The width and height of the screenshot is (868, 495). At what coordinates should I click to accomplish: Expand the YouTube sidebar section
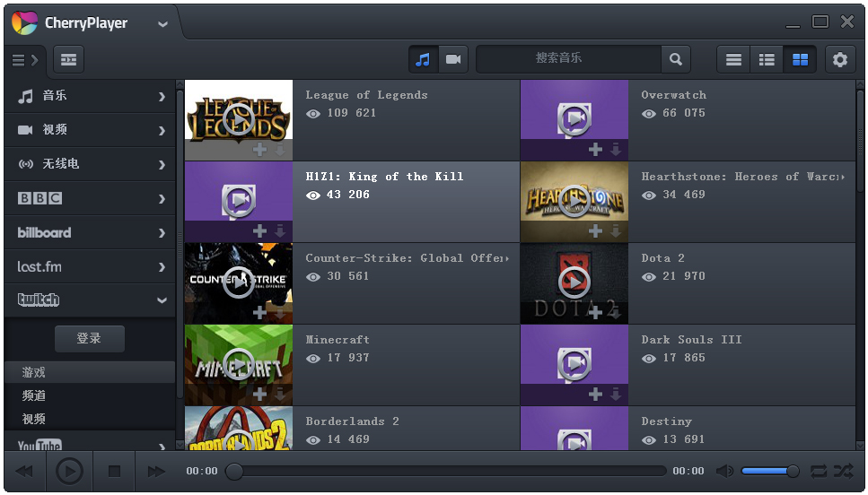(91, 442)
